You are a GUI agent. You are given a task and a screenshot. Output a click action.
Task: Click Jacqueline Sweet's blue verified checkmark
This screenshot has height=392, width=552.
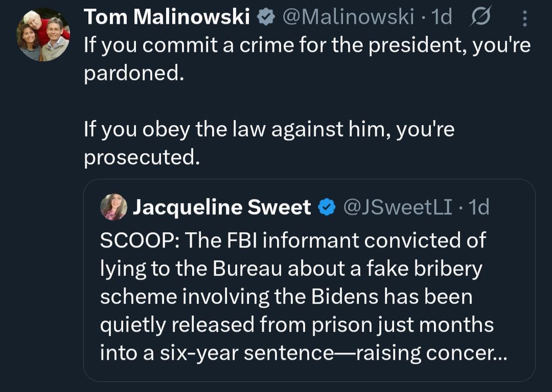328,207
